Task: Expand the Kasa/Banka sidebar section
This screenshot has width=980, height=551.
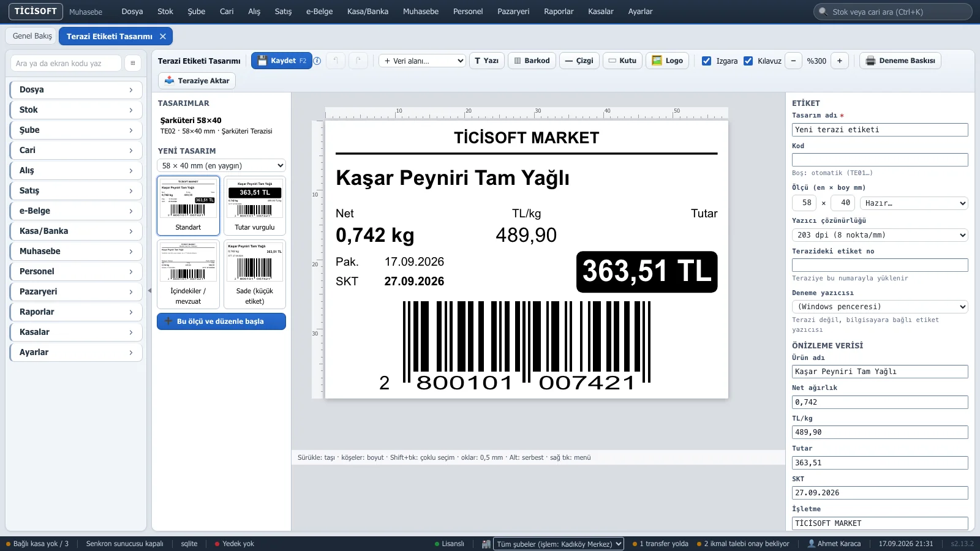Action: point(76,231)
